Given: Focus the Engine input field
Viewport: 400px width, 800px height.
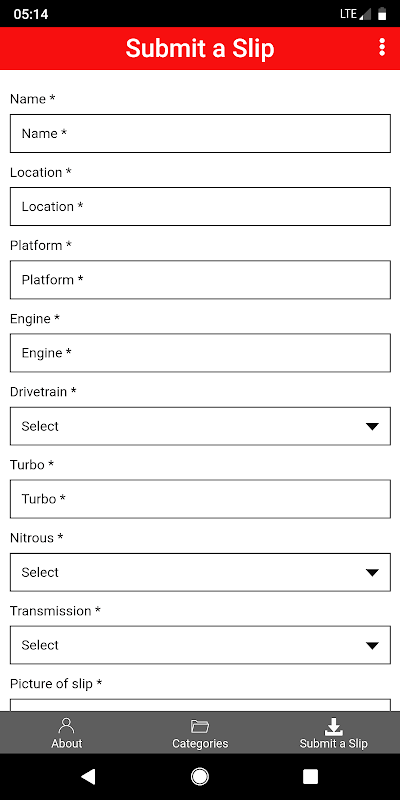Looking at the screenshot, I should click(200, 353).
